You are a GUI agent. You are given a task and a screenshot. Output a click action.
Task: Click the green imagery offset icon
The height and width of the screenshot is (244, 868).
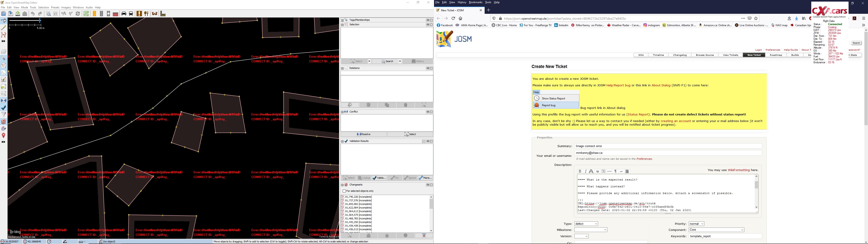tap(86, 14)
